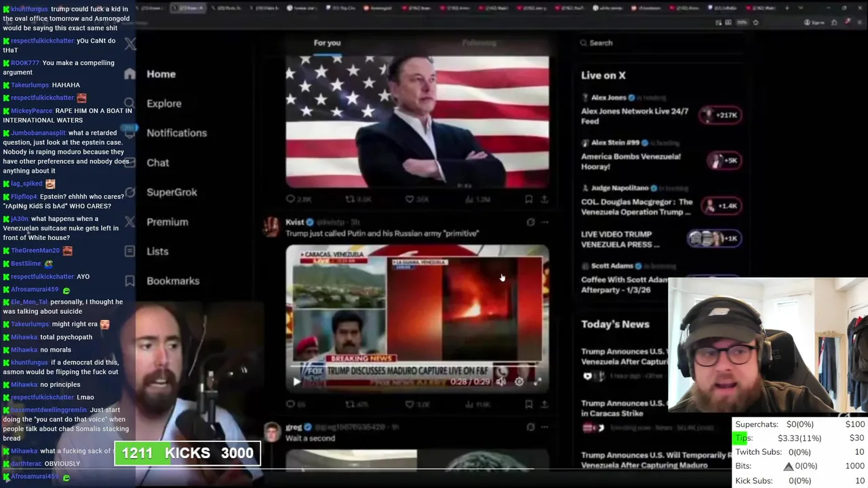Open the Elon Musk flag image
Viewport: 868px width, 488px height.
click(417, 122)
